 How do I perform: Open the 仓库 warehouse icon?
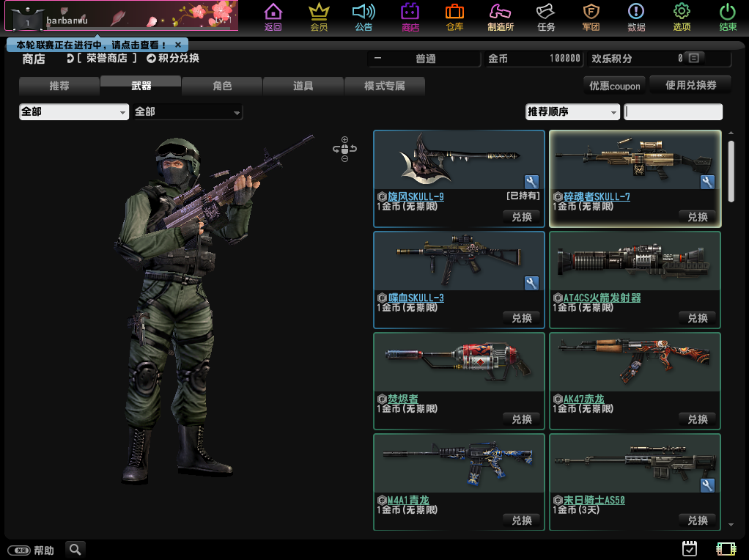coord(454,12)
